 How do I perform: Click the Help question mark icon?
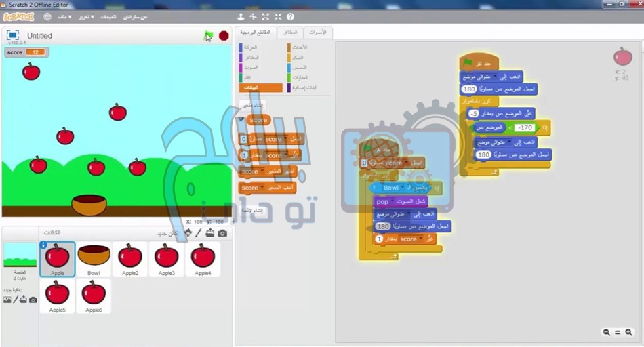click(290, 16)
